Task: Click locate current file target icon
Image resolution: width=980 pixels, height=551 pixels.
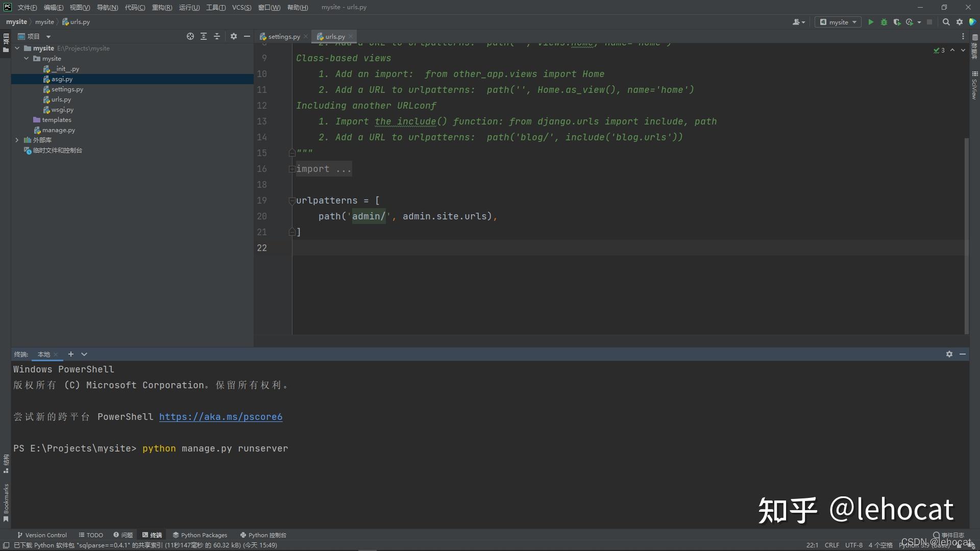Action: [x=190, y=36]
